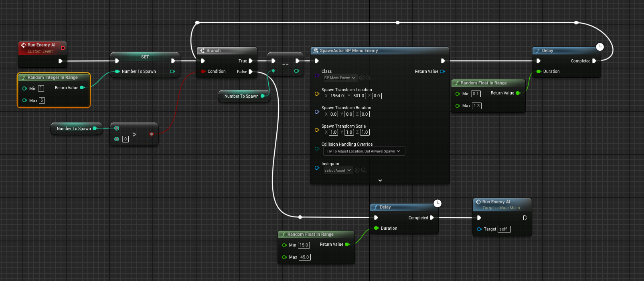This screenshot has height=281, width=644.
Task: Click the latent clock icon on upper Delay
Action: point(599,47)
